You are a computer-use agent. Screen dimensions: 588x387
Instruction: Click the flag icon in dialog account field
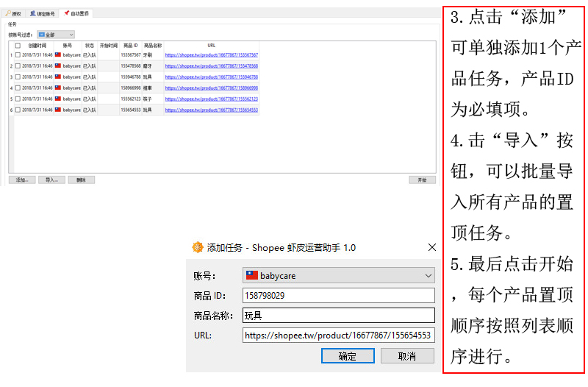click(252, 276)
